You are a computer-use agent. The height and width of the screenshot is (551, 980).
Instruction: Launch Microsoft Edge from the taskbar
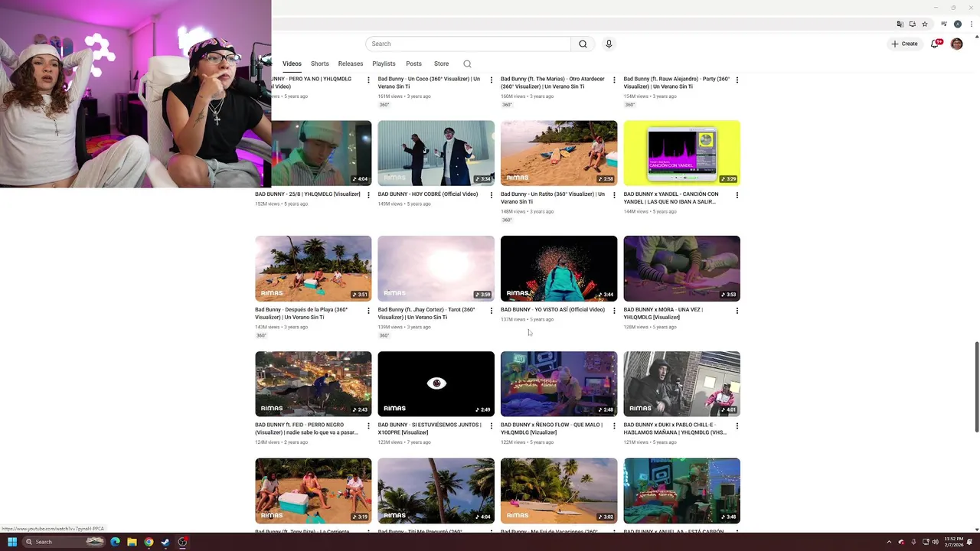pos(115,542)
